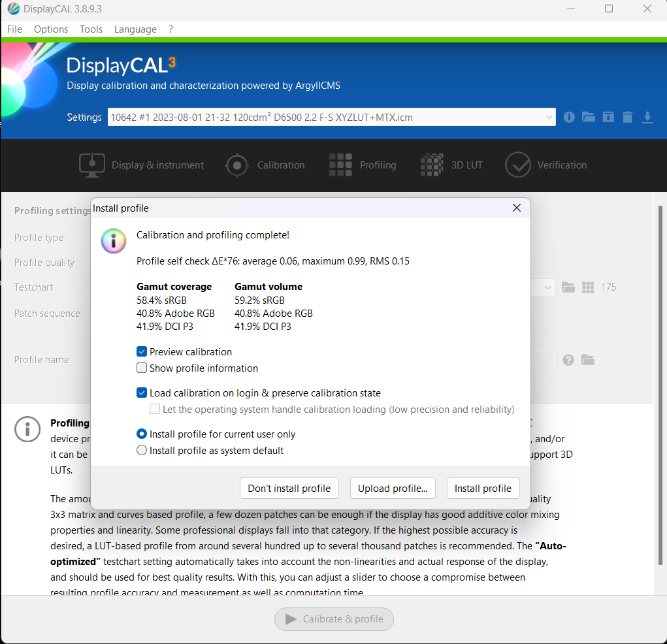The width and height of the screenshot is (667, 644).
Task: Click the profile info icon beside Settings
Action: coord(569,117)
